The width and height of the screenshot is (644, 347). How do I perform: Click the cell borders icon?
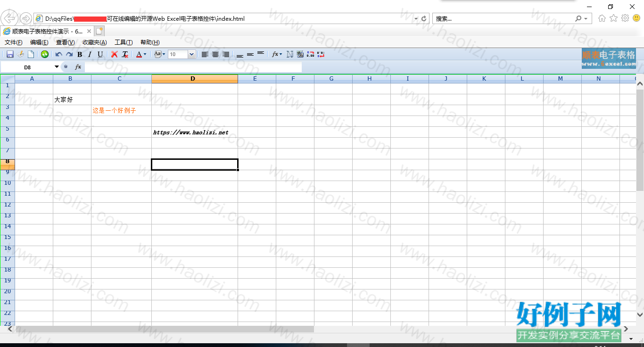(x=290, y=54)
